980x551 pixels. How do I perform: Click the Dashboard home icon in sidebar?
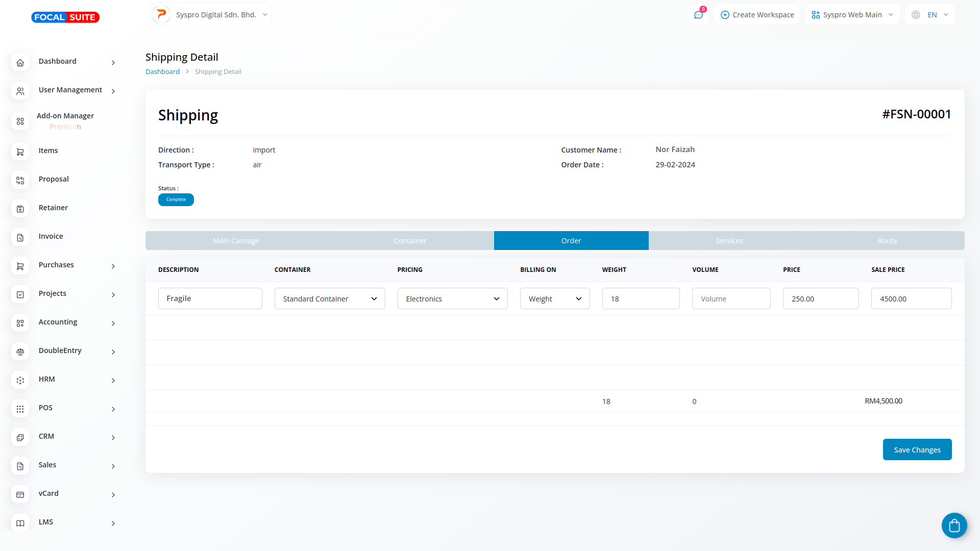(20, 63)
